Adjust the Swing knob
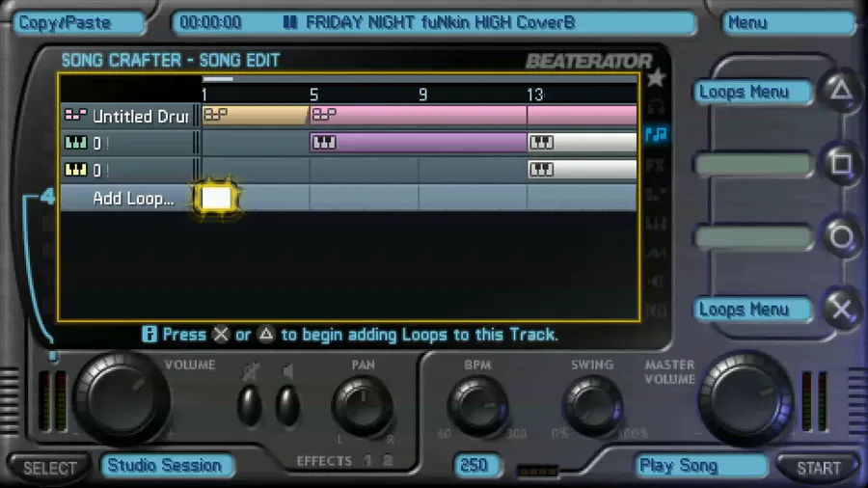868x488 pixels. (592, 407)
